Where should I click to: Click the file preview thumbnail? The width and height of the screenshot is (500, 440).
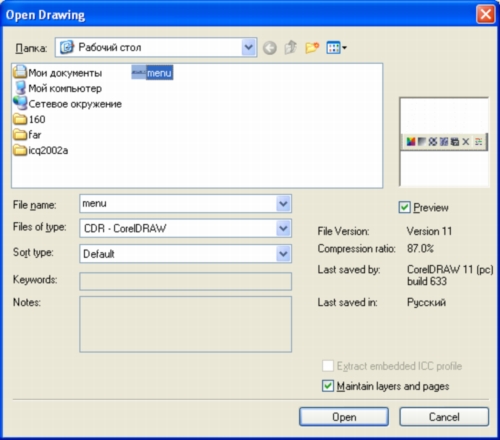[x=444, y=142]
